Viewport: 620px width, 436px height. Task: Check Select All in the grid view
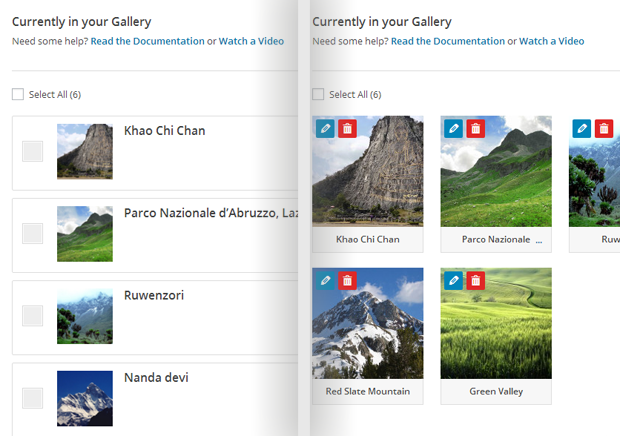318,94
